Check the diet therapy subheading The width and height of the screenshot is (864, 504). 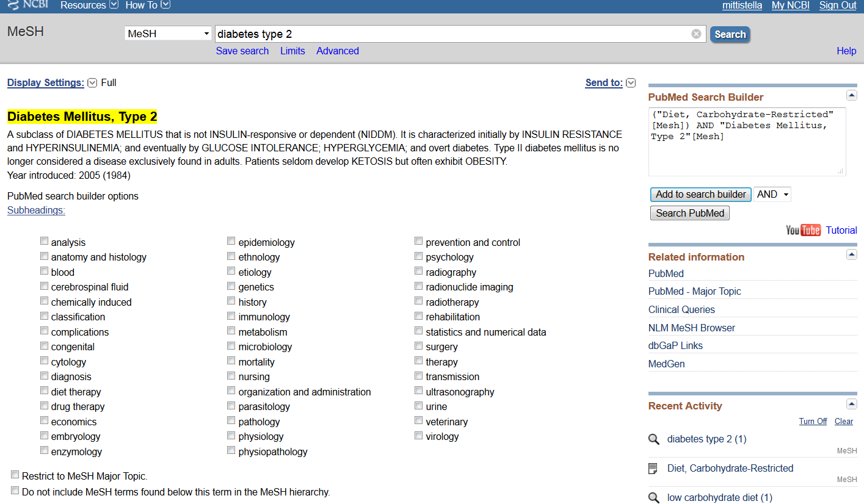click(x=45, y=391)
